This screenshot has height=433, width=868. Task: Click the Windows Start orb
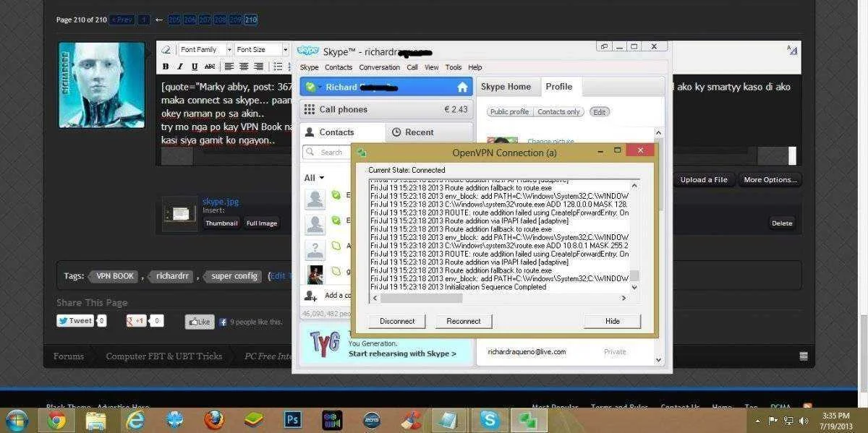click(17, 420)
